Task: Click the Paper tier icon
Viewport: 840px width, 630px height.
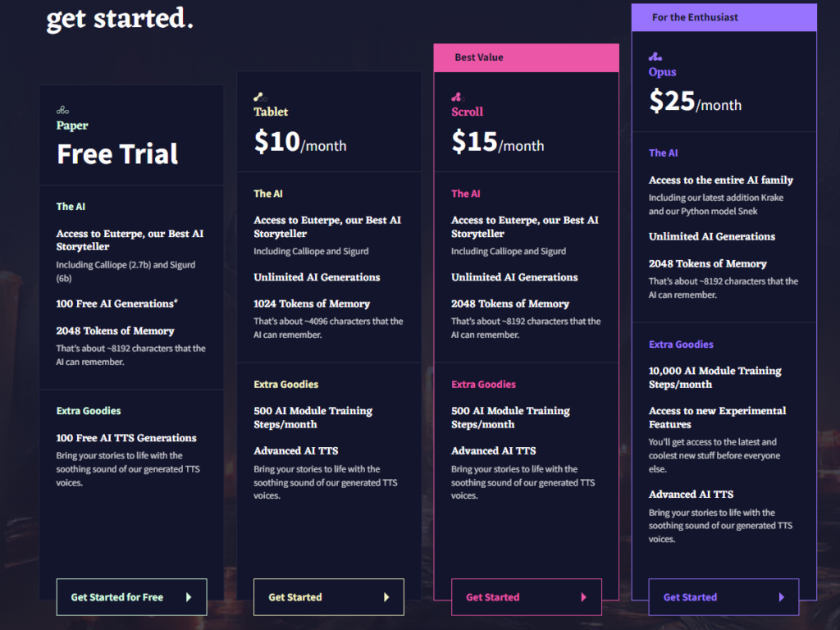Action: pos(62,111)
